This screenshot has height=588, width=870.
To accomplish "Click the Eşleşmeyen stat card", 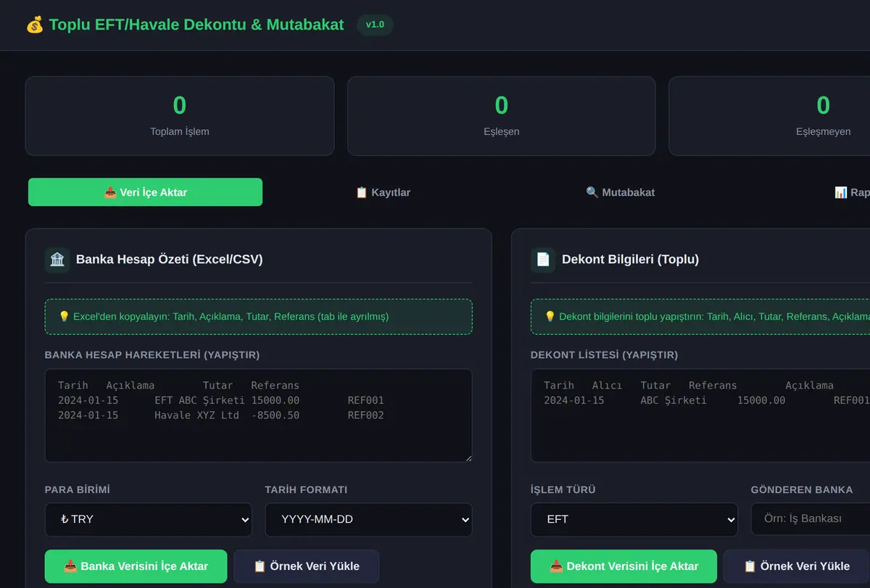I will coord(769,116).
